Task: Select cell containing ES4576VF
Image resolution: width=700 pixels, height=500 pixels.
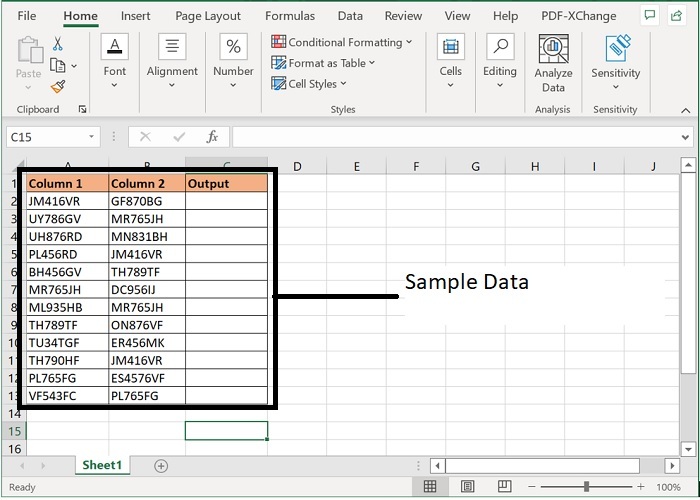Action: 147,379
